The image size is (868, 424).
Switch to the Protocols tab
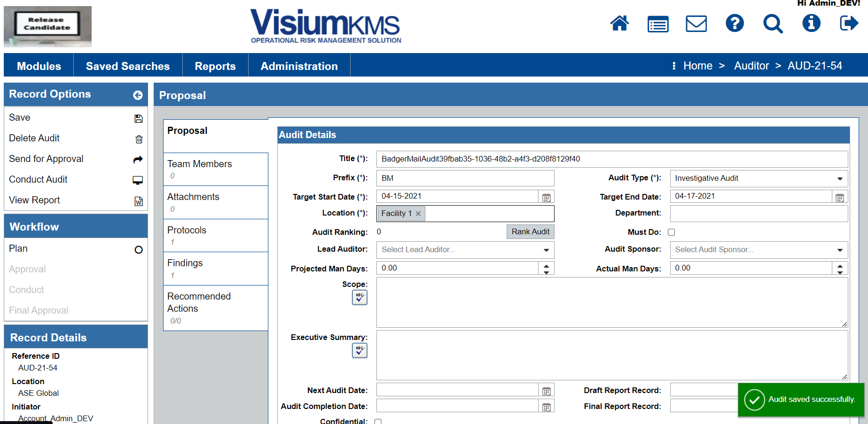(x=216, y=236)
